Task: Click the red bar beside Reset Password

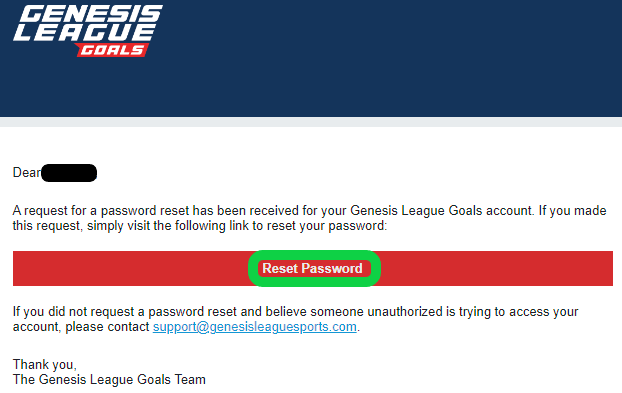Action: [496, 268]
